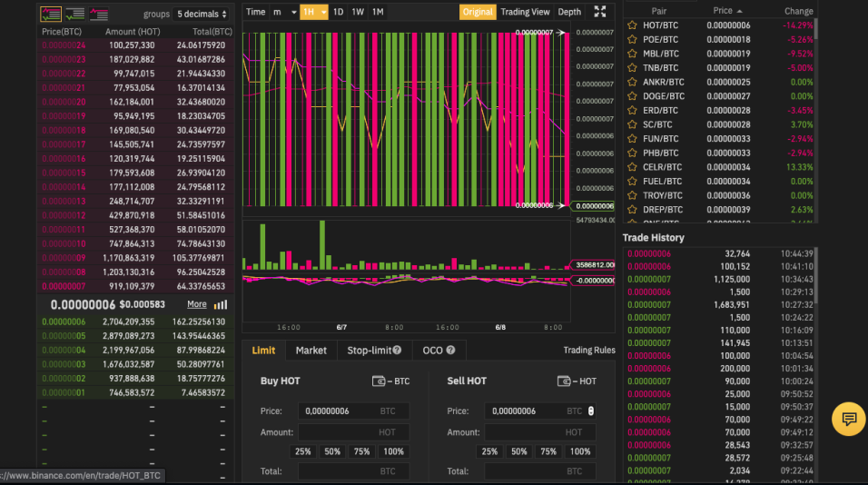Click the bar chart icon beside More
This screenshot has height=485, width=868.
tap(221, 304)
